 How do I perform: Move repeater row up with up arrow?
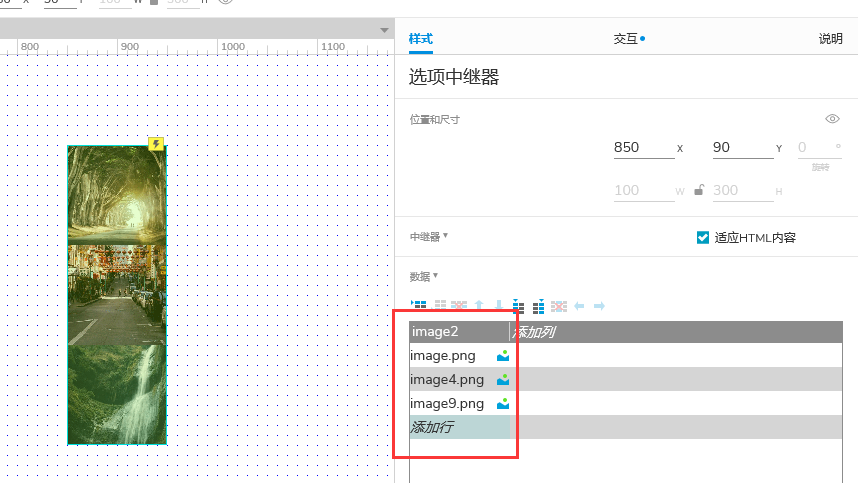click(x=479, y=306)
